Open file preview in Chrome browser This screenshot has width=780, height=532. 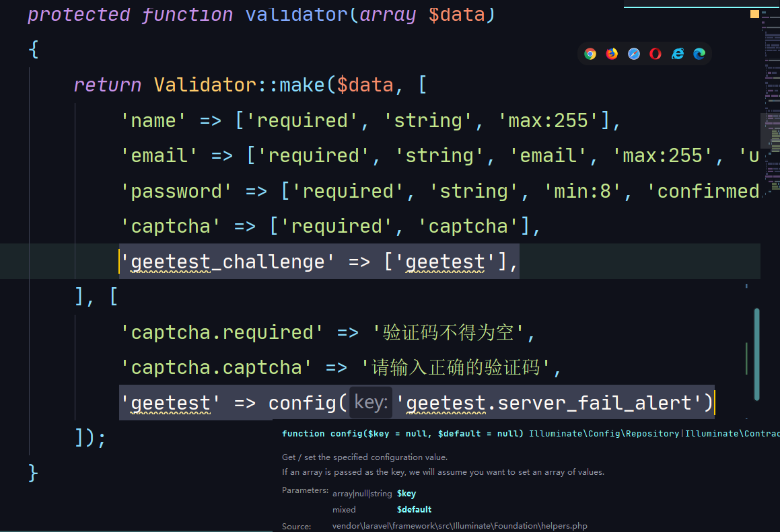pyautogui.click(x=590, y=54)
